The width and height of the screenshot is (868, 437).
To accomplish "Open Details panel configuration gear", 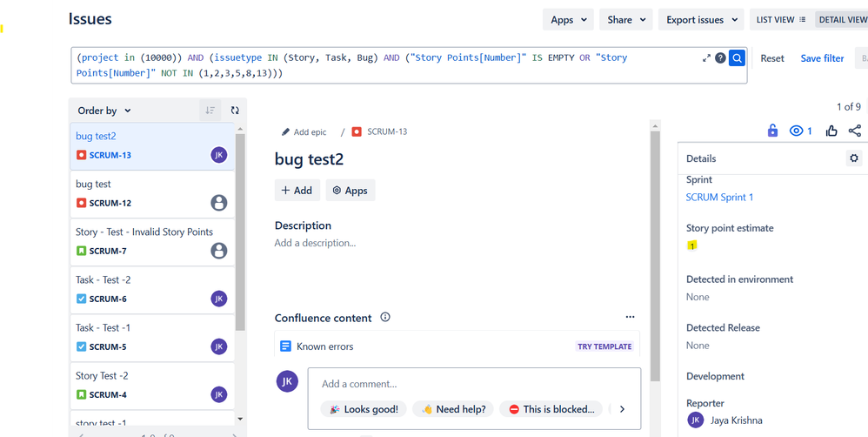I will pyautogui.click(x=854, y=158).
